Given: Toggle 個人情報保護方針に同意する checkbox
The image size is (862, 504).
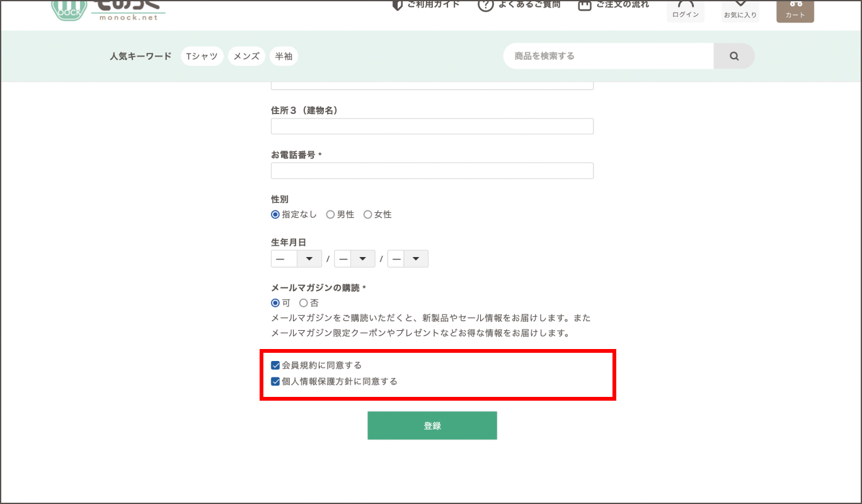Looking at the screenshot, I should [x=275, y=382].
